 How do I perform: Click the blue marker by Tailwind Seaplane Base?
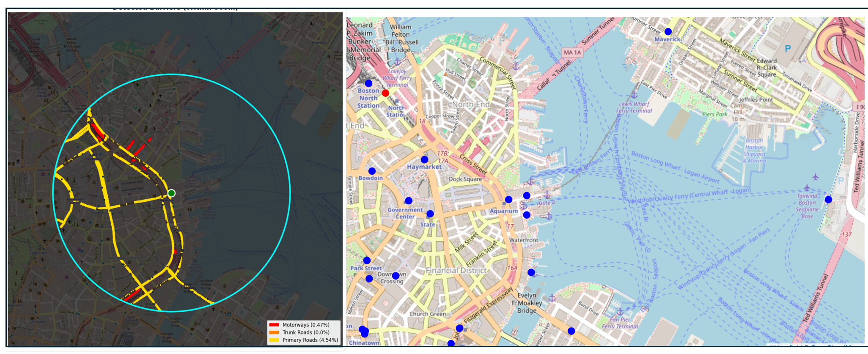point(828,200)
